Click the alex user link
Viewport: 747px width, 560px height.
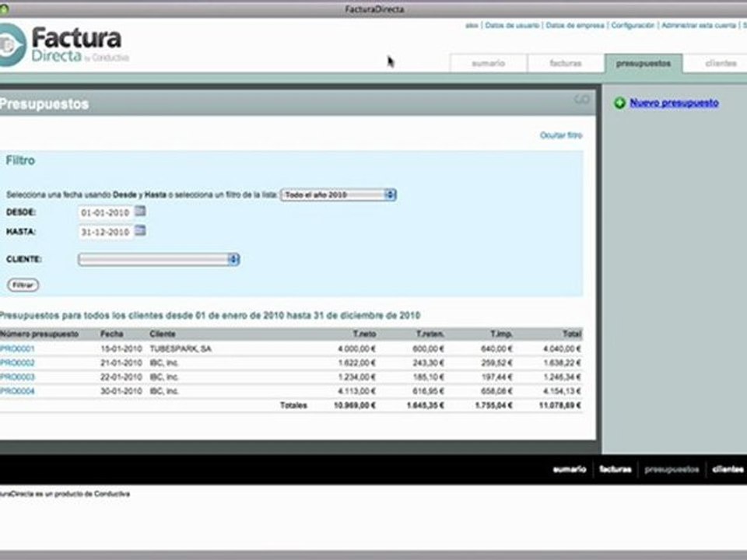[472, 25]
